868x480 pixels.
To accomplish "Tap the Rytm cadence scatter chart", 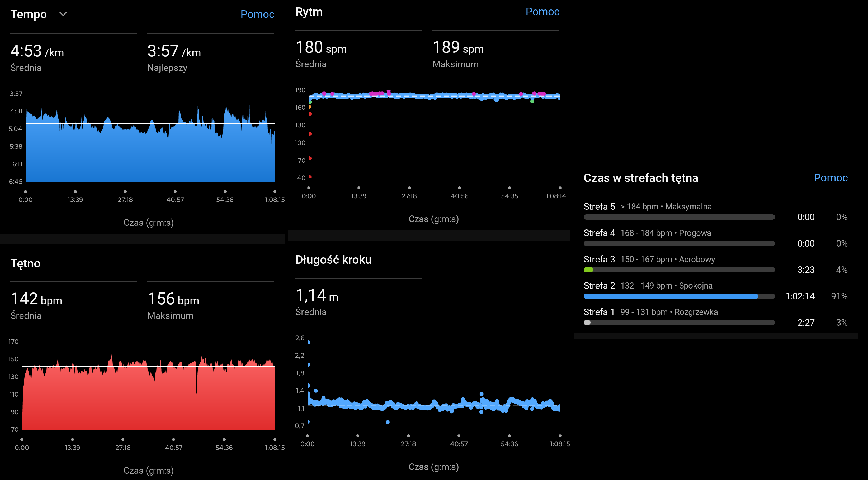I will tap(435, 135).
